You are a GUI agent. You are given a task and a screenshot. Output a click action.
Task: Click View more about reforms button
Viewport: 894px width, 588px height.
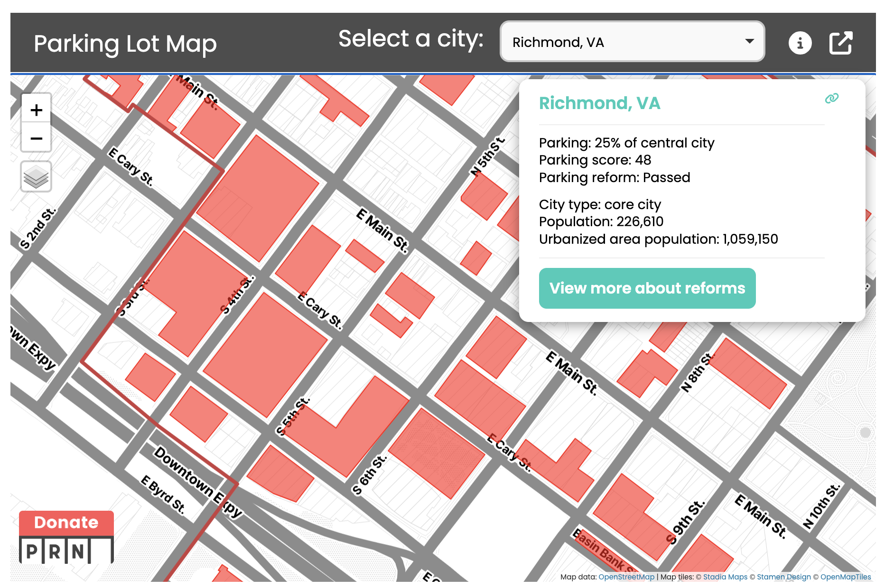coord(647,288)
